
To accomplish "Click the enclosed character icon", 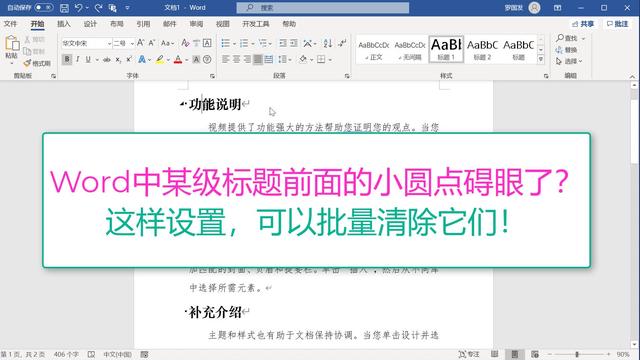I will click(207, 60).
